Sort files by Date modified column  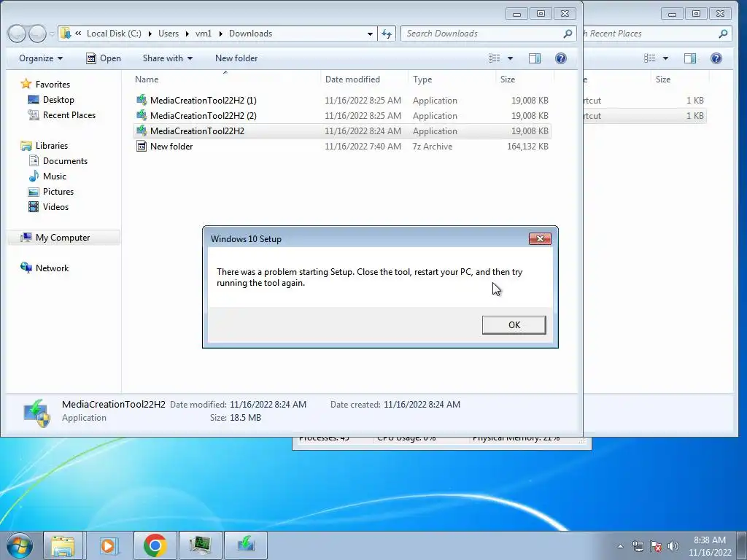coord(364,79)
